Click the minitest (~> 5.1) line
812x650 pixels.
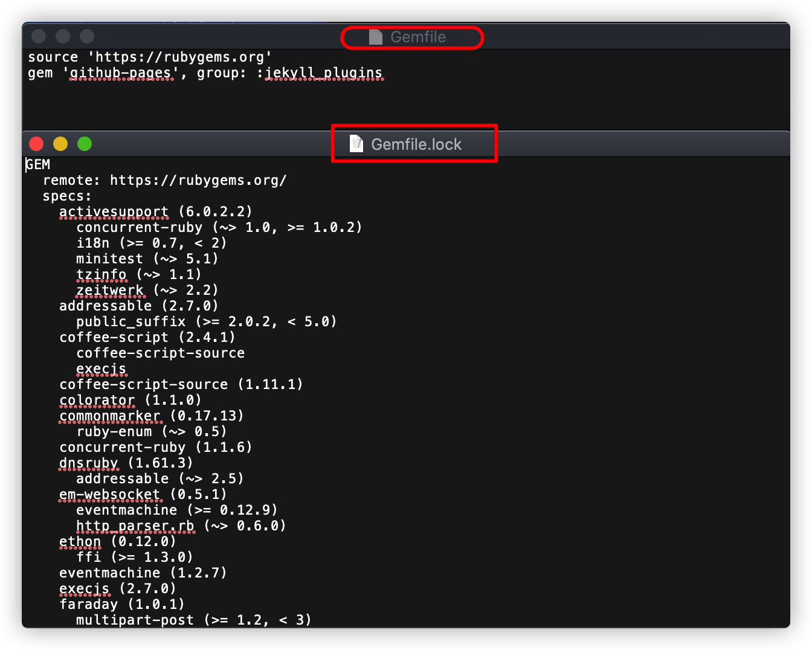(x=147, y=259)
